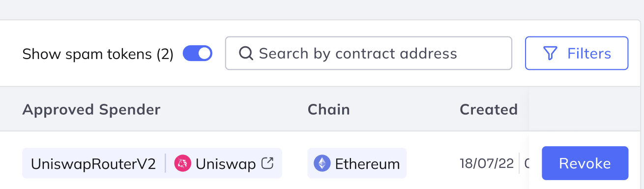Click the Chain column header
The height and width of the screenshot is (189, 644).
coord(329,109)
